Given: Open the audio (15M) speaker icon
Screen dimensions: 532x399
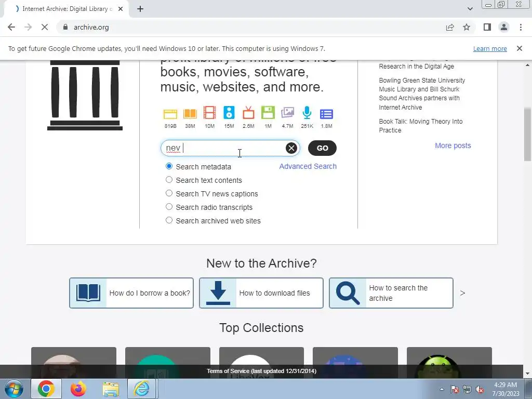Looking at the screenshot, I should tap(229, 113).
